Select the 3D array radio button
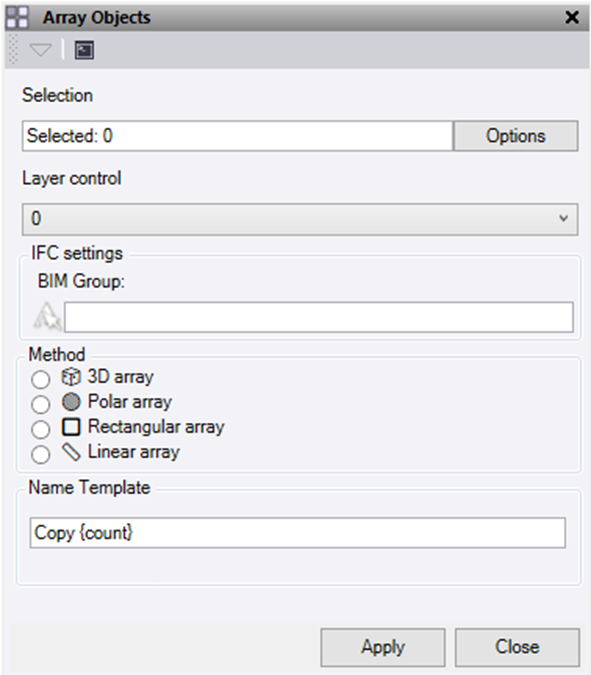Screen dimensions: 591x675 point(40,379)
